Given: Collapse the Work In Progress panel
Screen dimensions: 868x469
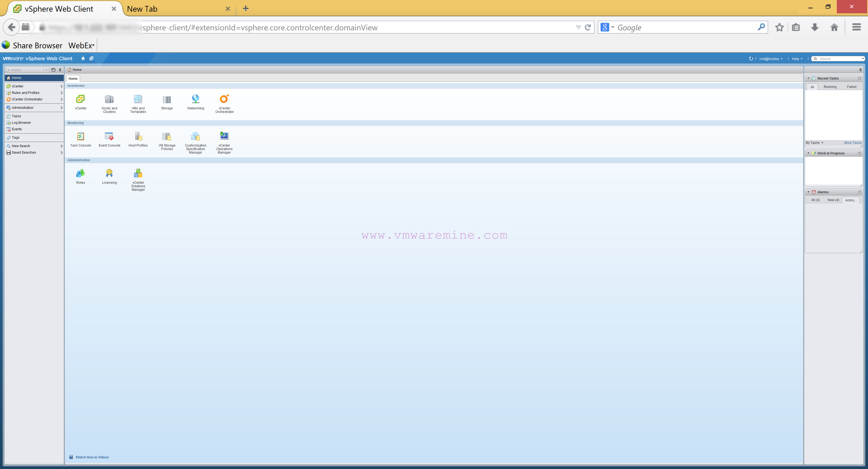Looking at the screenshot, I should (x=808, y=153).
